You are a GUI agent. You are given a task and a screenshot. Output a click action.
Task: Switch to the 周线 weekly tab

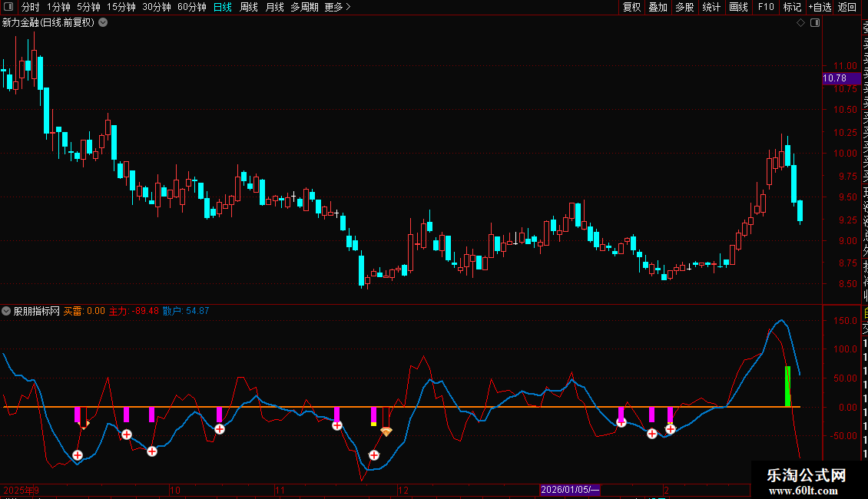(x=249, y=7)
